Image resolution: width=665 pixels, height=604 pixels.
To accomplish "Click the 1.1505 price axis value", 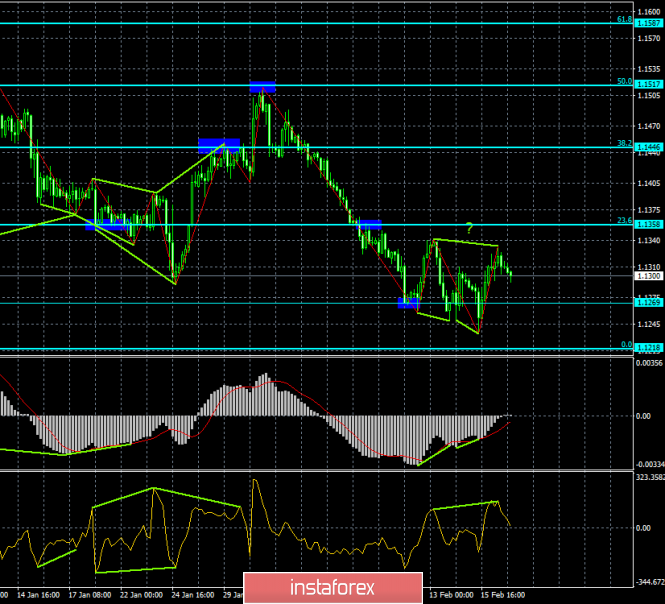I will pos(649,95).
